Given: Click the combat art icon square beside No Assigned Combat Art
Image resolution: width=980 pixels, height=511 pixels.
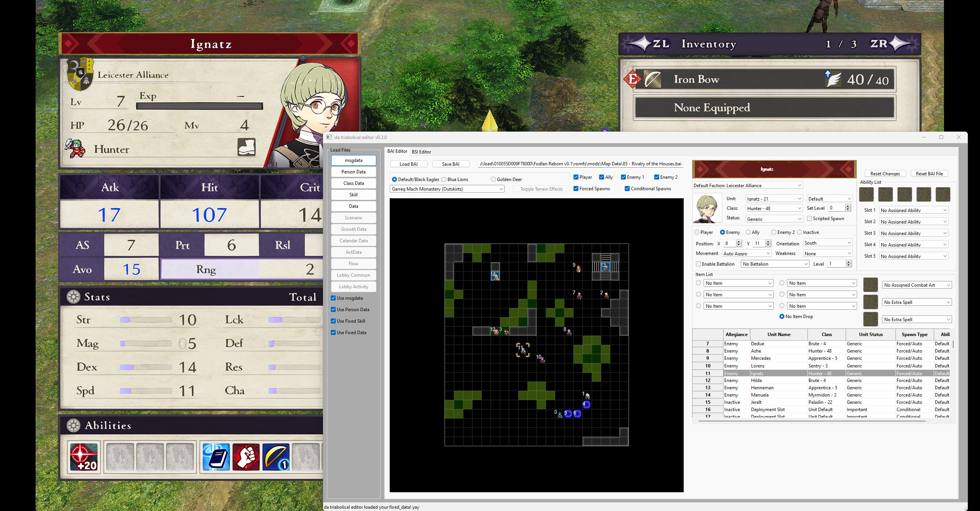Looking at the screenshot, I should pos(871,285).
